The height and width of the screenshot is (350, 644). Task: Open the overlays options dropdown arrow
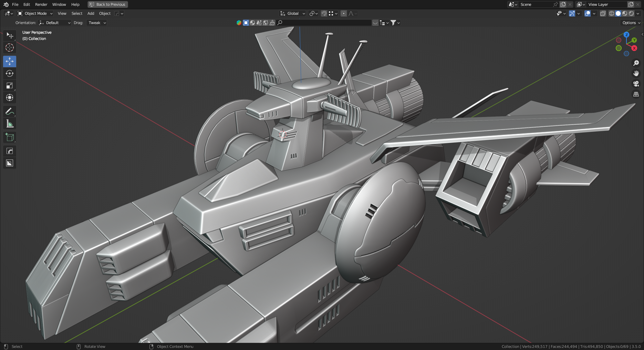point(594,13)
